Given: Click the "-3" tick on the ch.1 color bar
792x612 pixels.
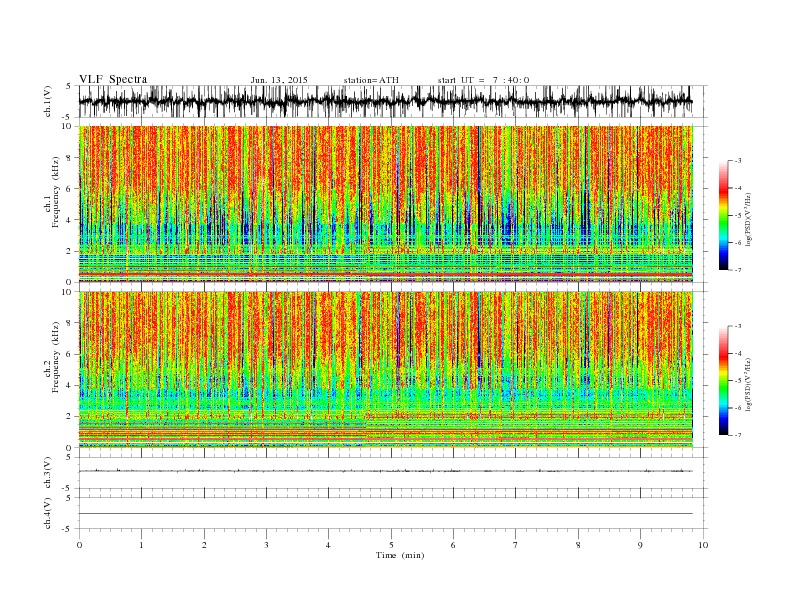Looking at the screenshot, I should 738,161.
